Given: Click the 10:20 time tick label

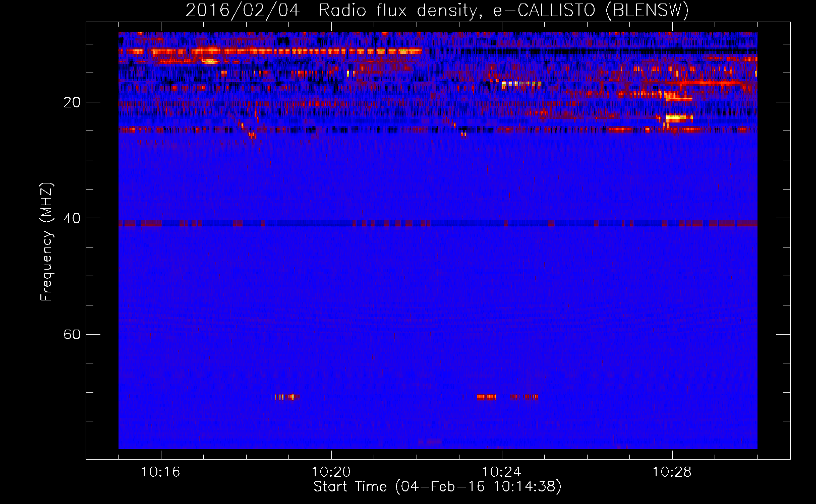Looking at the screenshot, I should click(x=331, y=472).
